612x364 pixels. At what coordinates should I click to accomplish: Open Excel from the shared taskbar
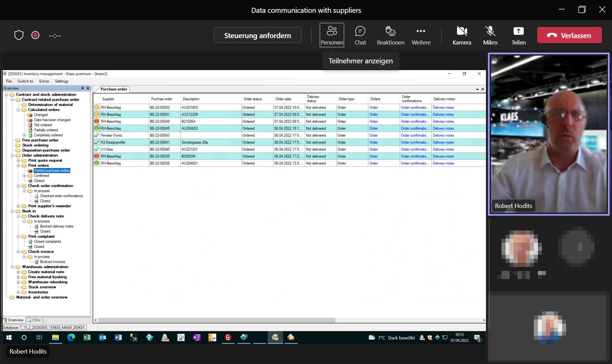coord(87,337)
